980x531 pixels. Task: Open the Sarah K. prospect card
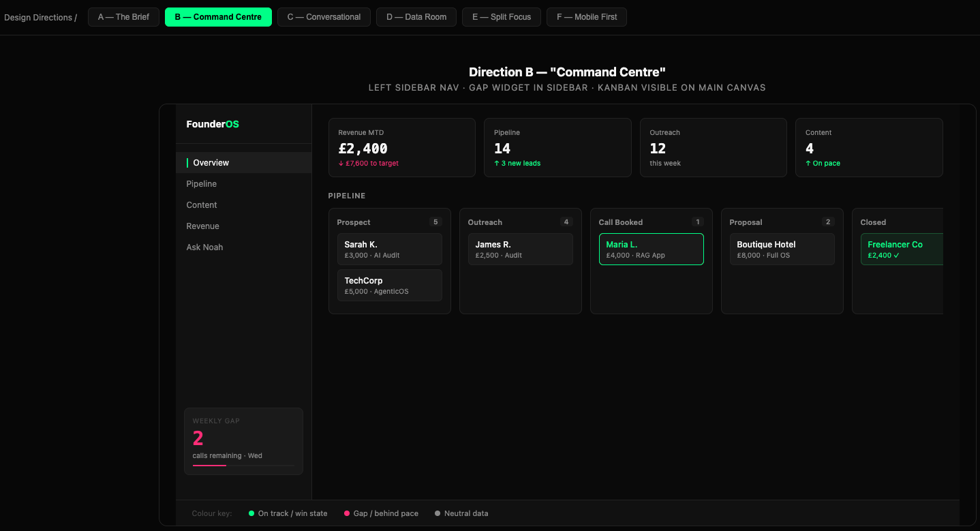click(x=390, y=249)
